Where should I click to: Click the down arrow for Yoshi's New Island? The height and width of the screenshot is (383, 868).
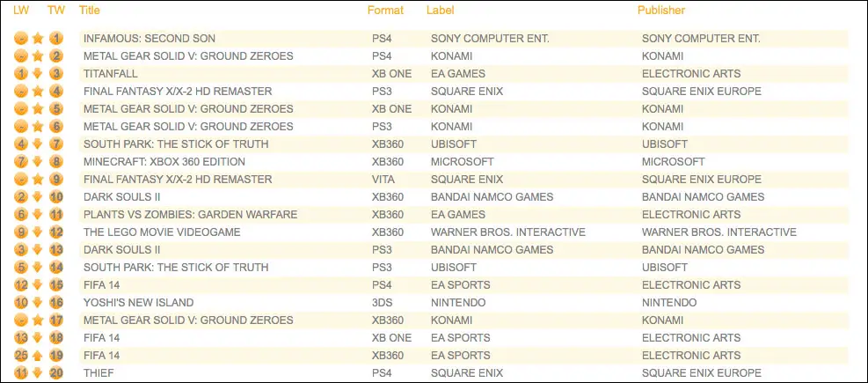click(x=38, y=303)
